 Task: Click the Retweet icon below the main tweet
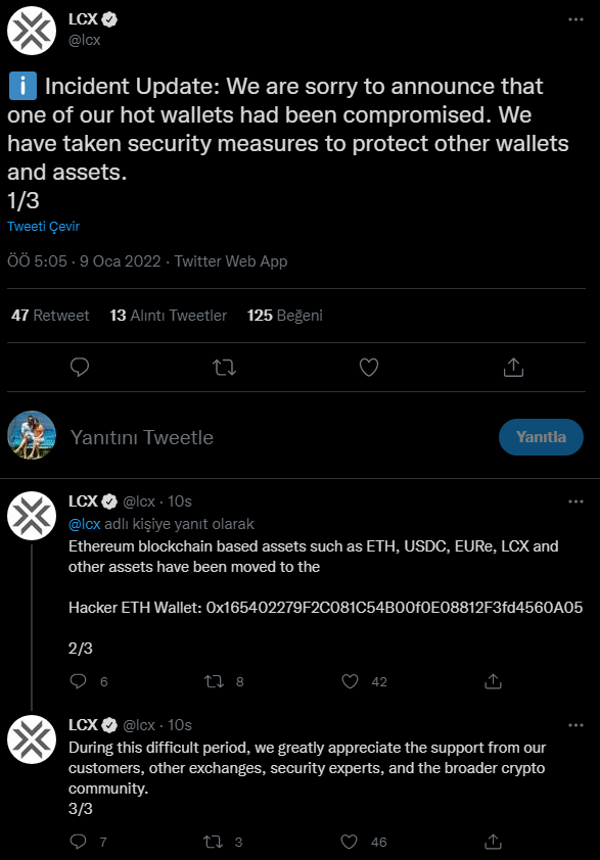point(224,367)
